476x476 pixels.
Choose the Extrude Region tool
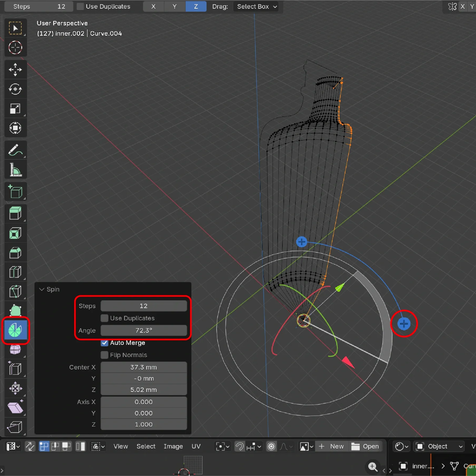click(15, 213)
